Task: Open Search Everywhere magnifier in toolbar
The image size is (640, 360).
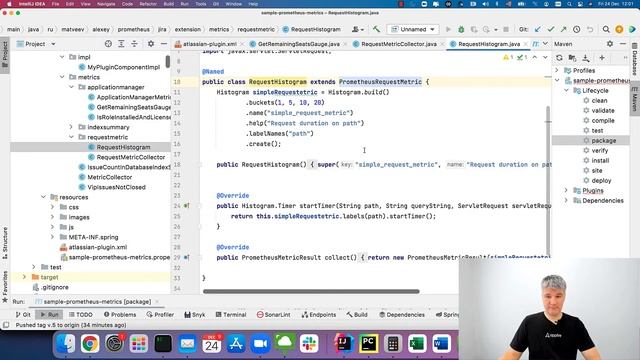Action: 606,29
